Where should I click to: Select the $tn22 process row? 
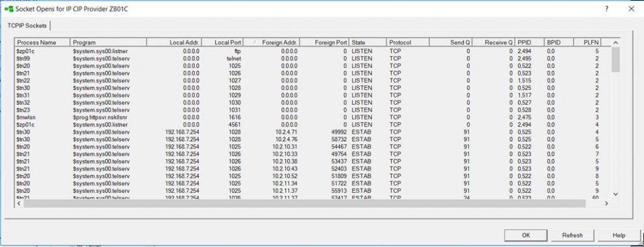[x=312, y=81]
